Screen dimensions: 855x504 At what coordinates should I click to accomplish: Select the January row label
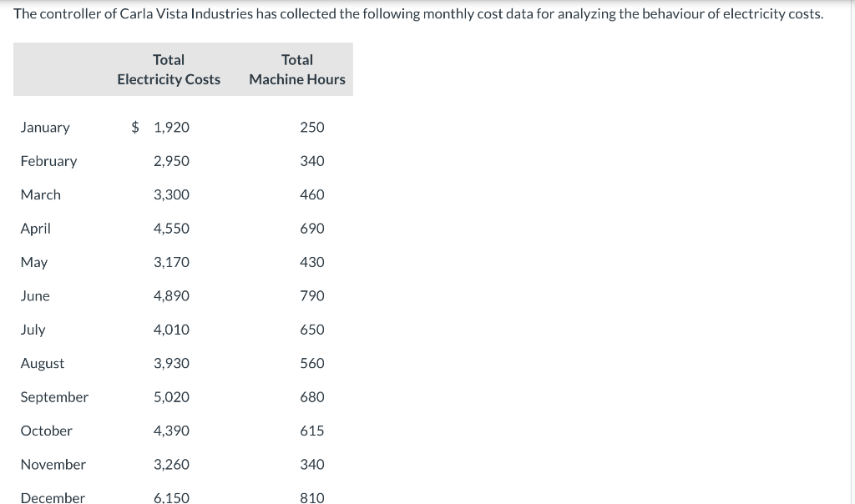[x=45, y=128]
